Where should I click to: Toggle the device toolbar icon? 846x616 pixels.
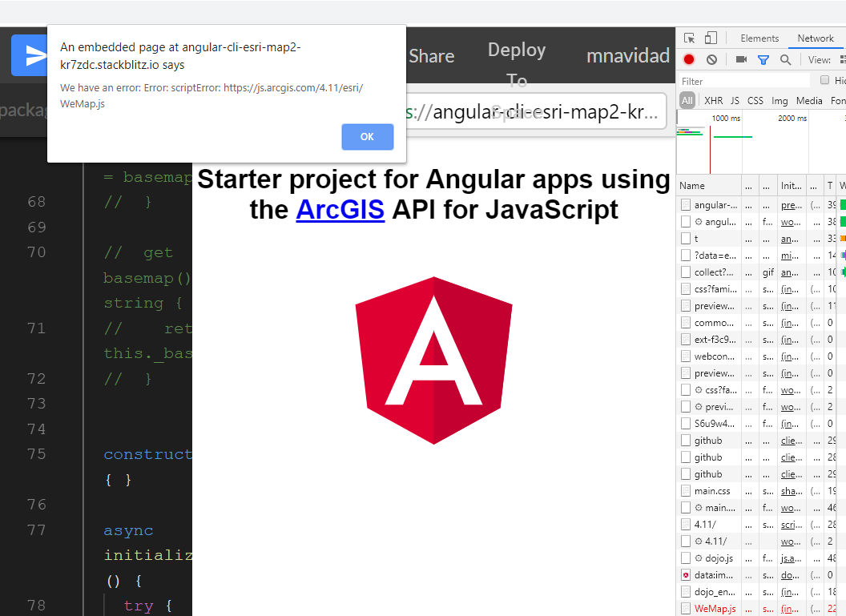tap(711, 38)
